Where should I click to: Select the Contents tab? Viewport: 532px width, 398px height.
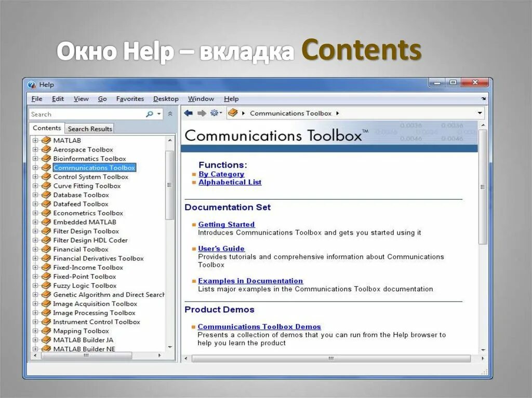pyautogui.click(x=47, y=128)
